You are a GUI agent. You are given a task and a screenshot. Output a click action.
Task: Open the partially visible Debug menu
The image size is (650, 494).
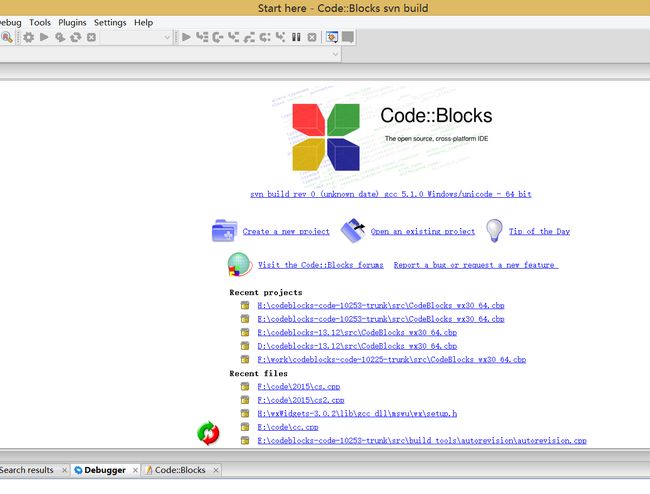(x=10, y=22)
